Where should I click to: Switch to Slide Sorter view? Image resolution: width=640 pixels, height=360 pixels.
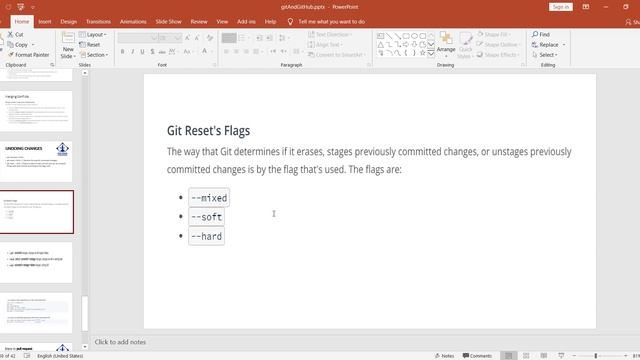tap(526, 356)
